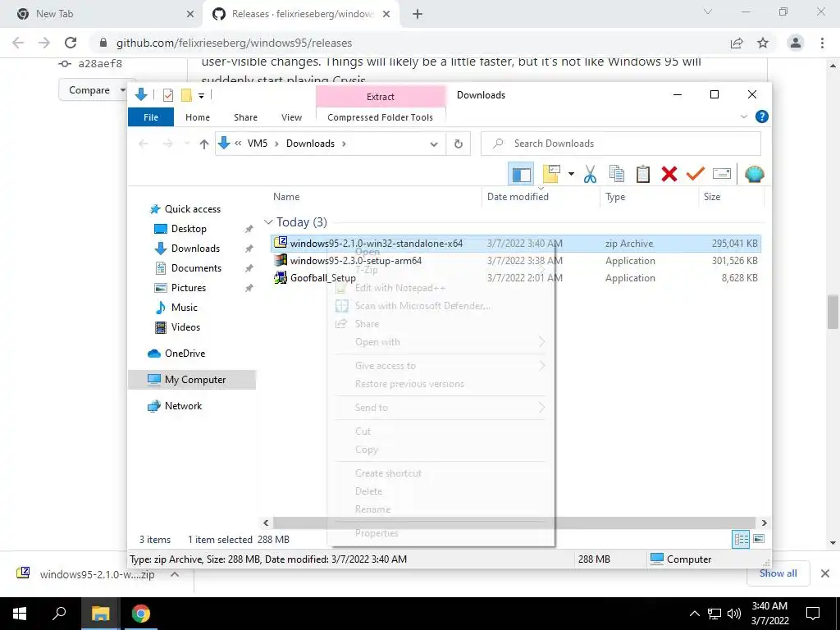The width and height of the screenshot is (840, 630).
Task: Click the scissors Cut icon
Action: point(590,174)
